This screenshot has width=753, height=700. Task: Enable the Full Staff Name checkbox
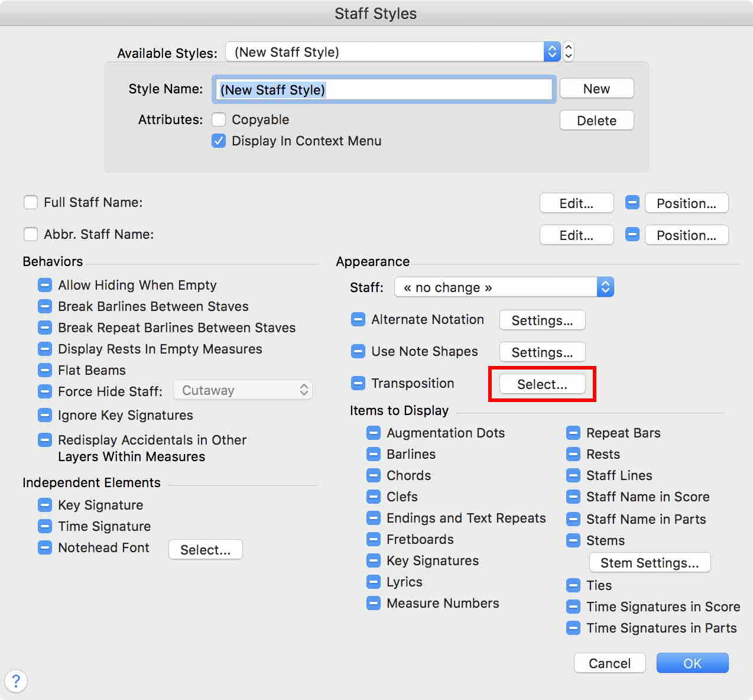[31, 202]
